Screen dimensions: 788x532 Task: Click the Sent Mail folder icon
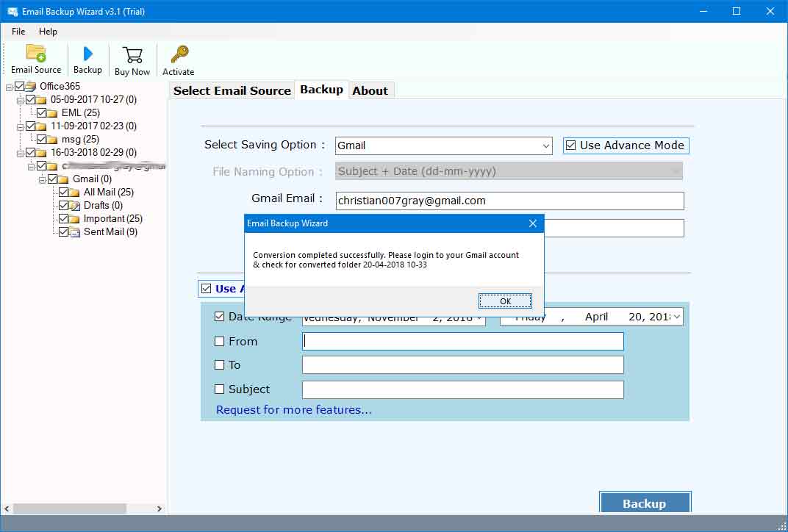pyautogui.click(x=74, y=232)
